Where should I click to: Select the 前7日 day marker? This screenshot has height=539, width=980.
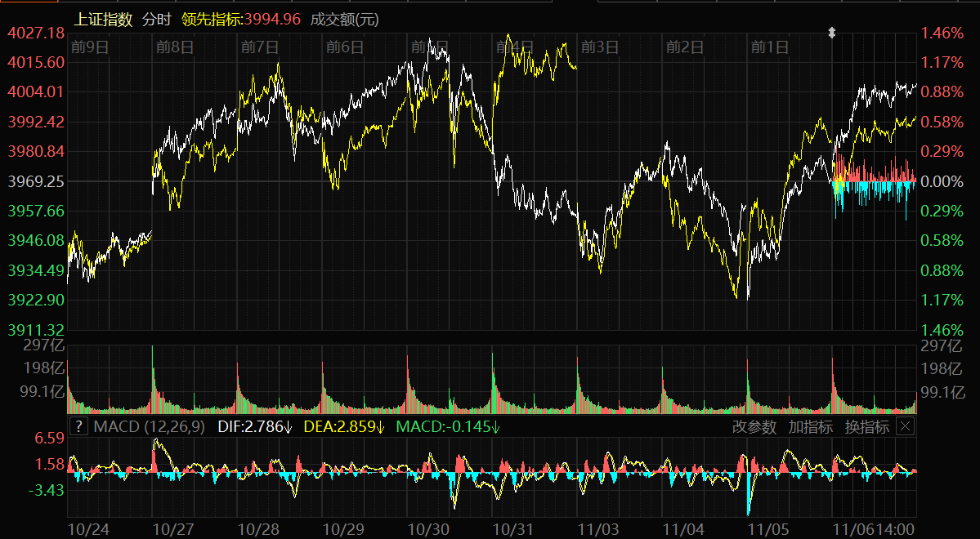[260, 47]
